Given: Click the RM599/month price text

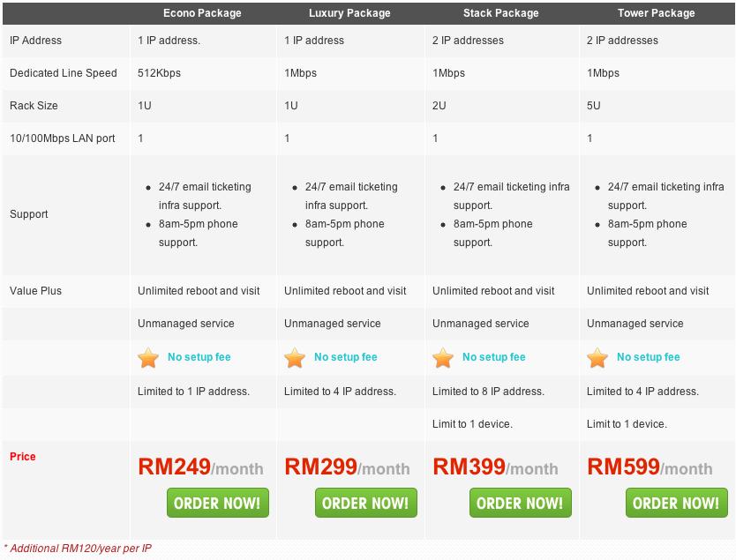Looking at the screenshot, I should tap(650, 467).
